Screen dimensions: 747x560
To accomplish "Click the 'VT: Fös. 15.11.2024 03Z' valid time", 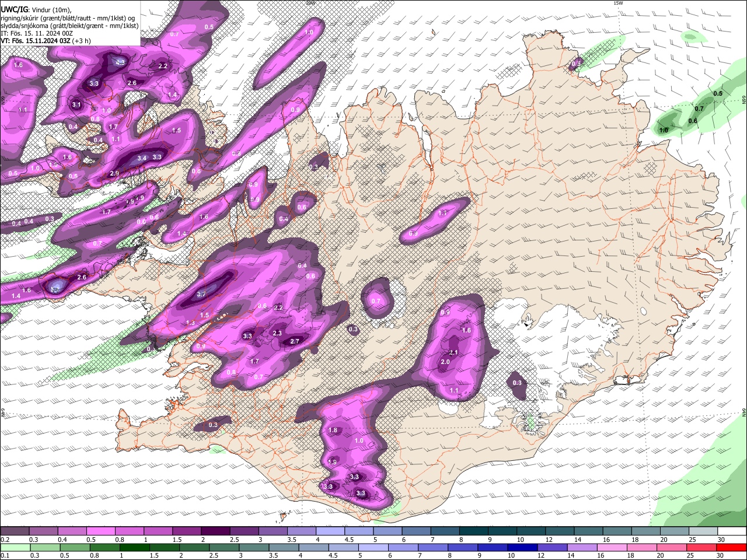I will (36, 41).
